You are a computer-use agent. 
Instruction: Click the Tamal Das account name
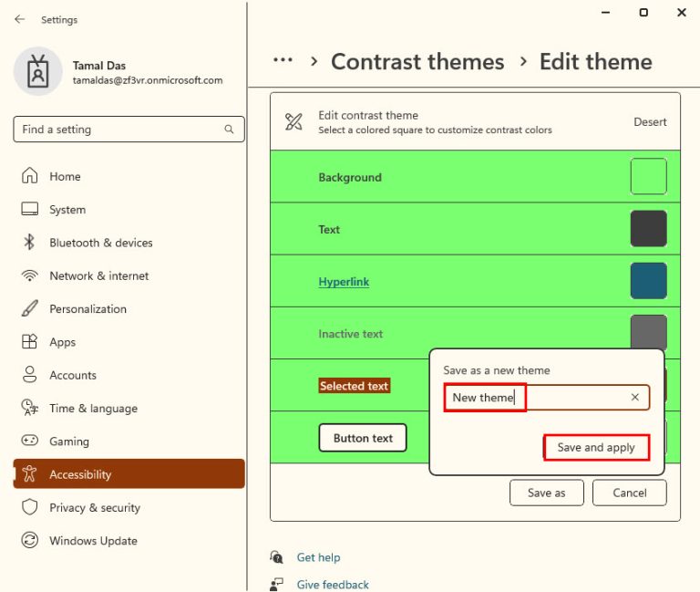coord(99,66)
